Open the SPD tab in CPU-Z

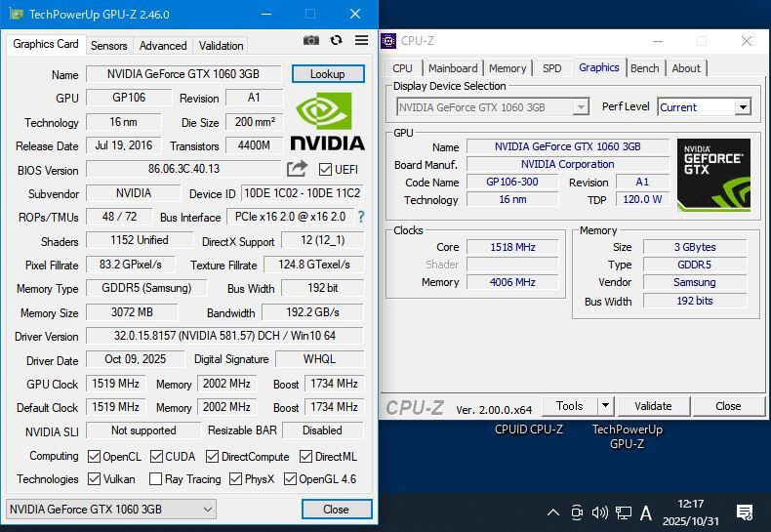pyautogui.click(x=551, y=68)
